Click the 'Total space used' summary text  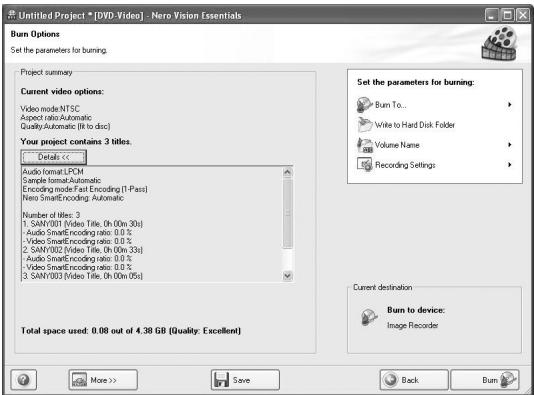pos(131,331)
